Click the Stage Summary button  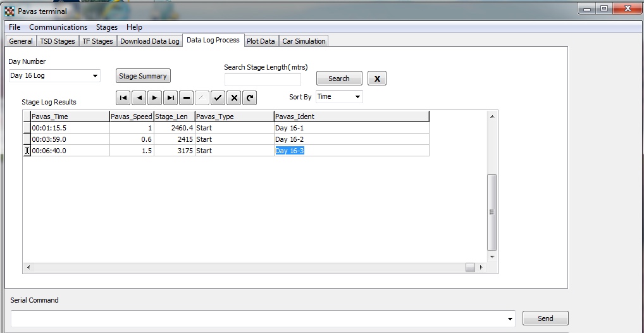(143, 76)
